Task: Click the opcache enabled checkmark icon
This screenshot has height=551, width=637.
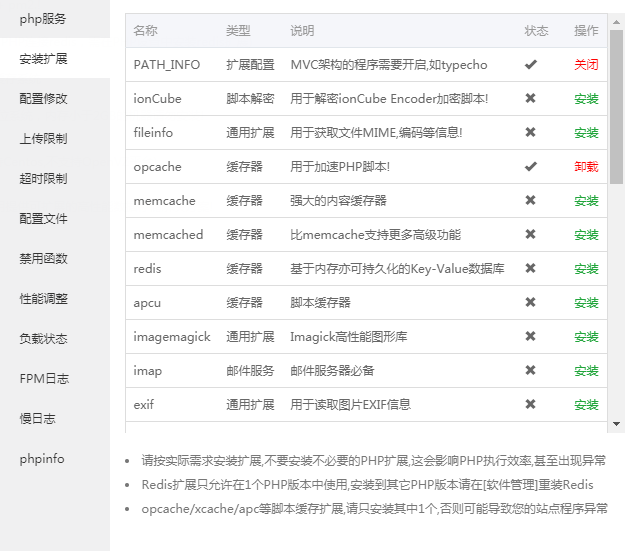Action: click(x=530, y=166)
